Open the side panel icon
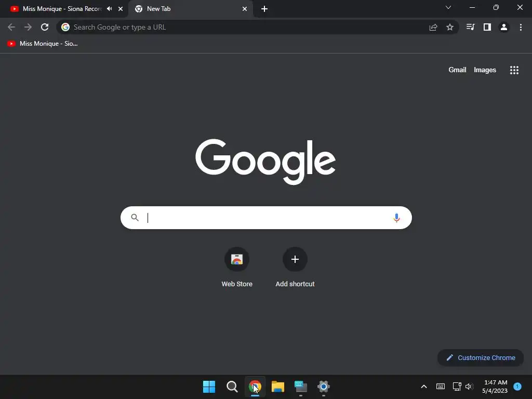Screen dimensions: 532x399 click(x=487, y=27)
